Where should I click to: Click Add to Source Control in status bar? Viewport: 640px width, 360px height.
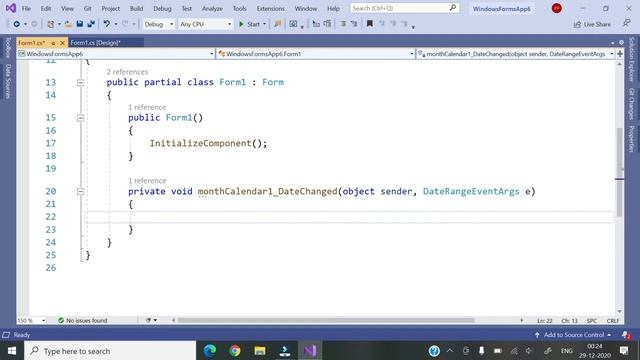(x=573, y=335)
